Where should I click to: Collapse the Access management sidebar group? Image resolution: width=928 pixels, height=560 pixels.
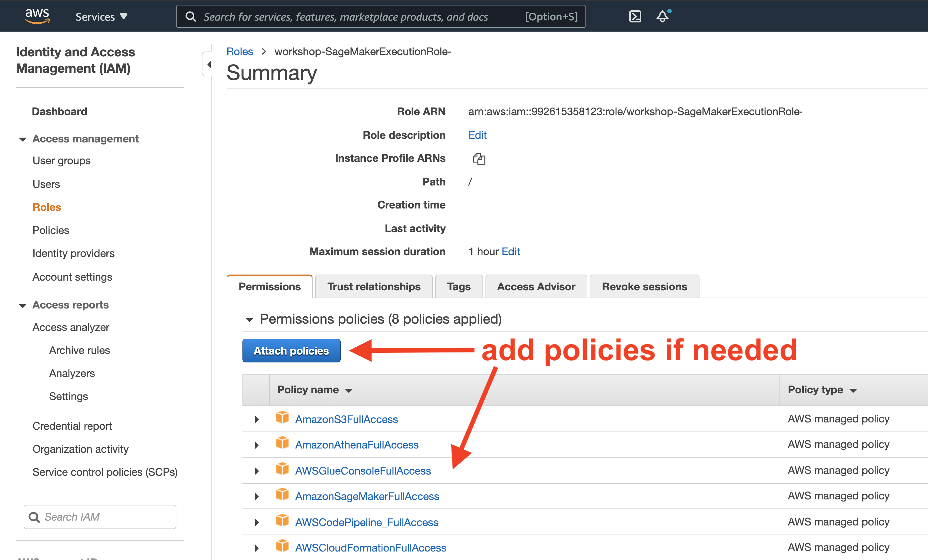pyautogui.click(x=23, y=139)
